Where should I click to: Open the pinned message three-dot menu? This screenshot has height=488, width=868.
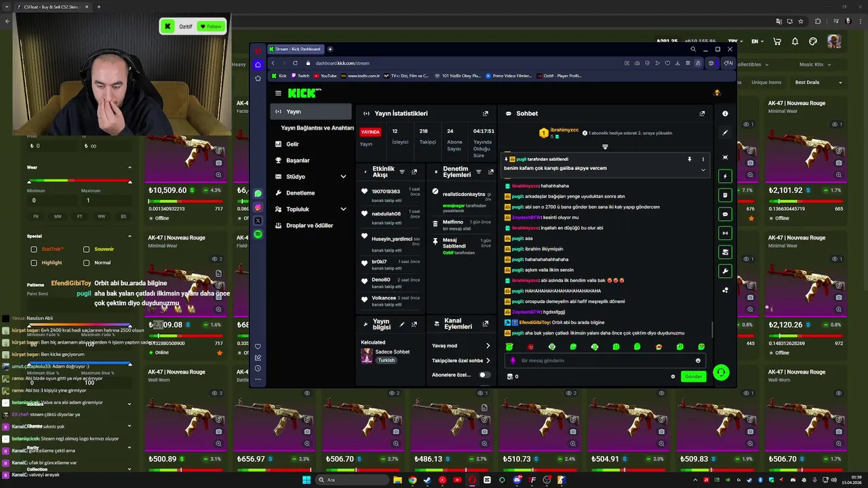point(703,159)
